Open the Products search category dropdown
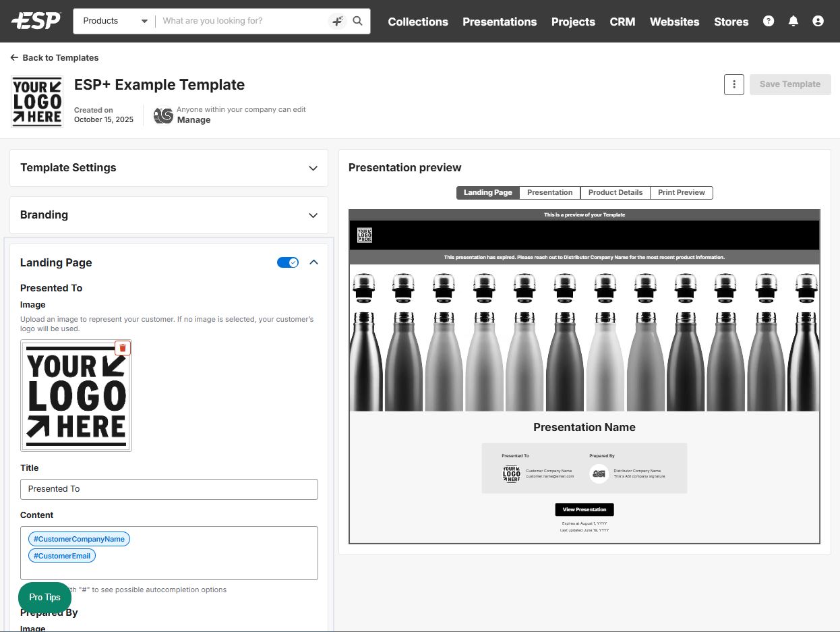 pyautogui.click(x=115, y=21)
